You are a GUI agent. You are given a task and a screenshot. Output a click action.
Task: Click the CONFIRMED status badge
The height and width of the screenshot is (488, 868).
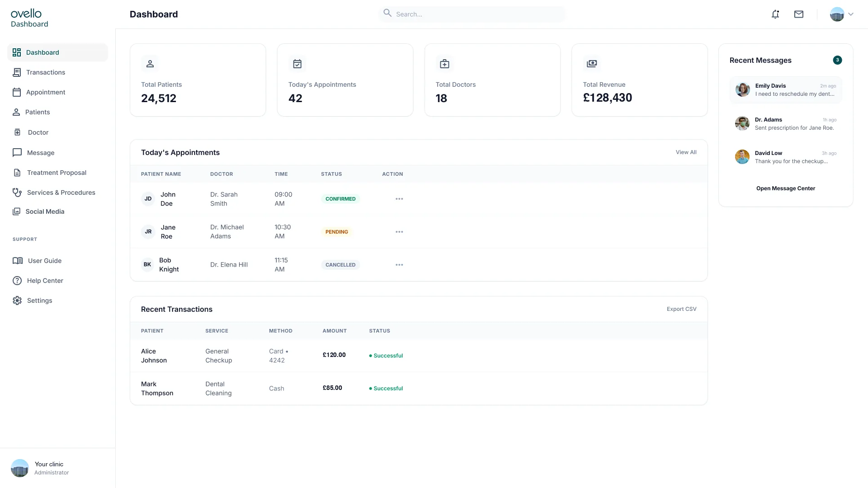click(340, 199)
